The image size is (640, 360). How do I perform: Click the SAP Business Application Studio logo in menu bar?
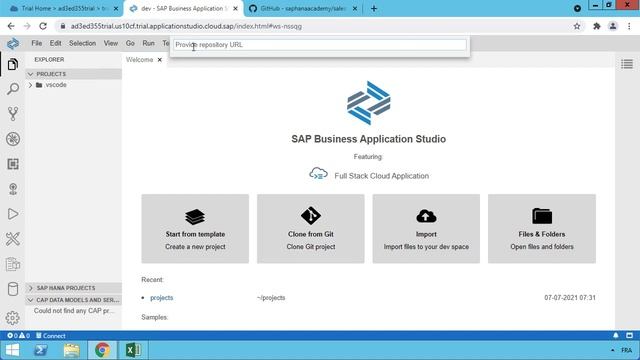[13, 43]
